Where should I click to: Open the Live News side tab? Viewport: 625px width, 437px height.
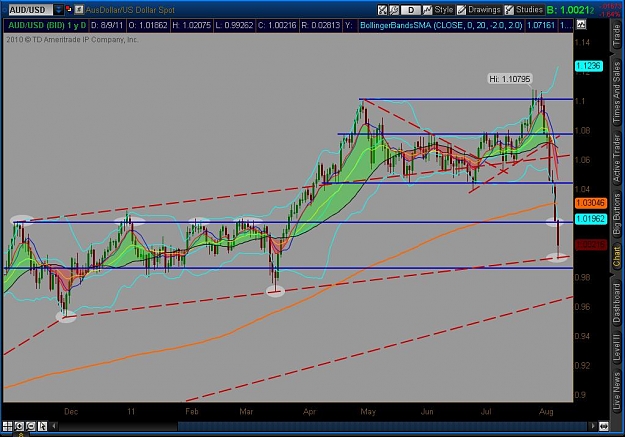(x=617, y=390)
